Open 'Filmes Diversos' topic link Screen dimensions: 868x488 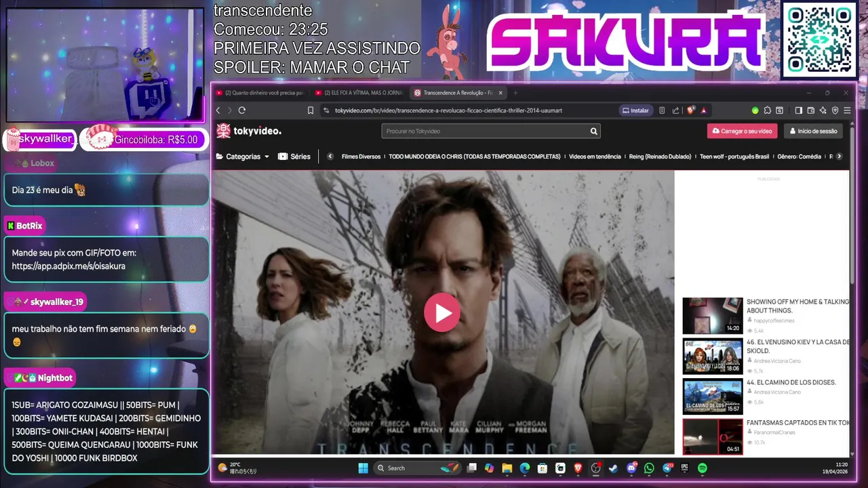361,157
